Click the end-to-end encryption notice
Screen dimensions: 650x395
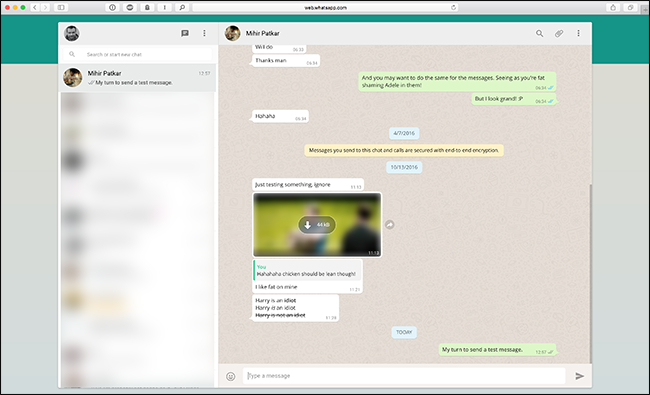[404, 150]
